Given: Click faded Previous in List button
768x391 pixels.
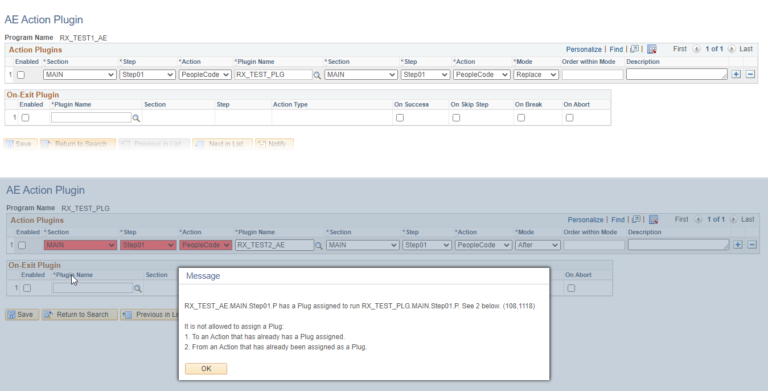Looking at the screenshot, I should [x=154, y=144].
